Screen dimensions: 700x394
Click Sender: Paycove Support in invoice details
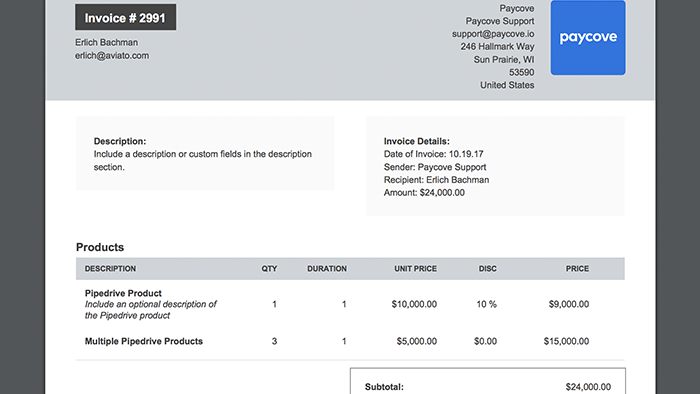coord(435,167)
